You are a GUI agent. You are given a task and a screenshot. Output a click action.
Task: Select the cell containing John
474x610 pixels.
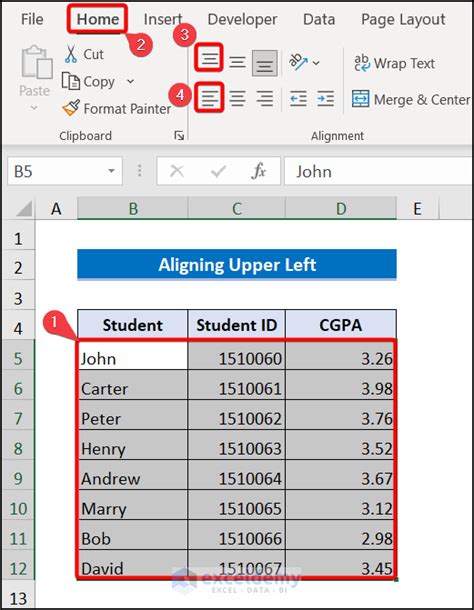tap(133, 356)
